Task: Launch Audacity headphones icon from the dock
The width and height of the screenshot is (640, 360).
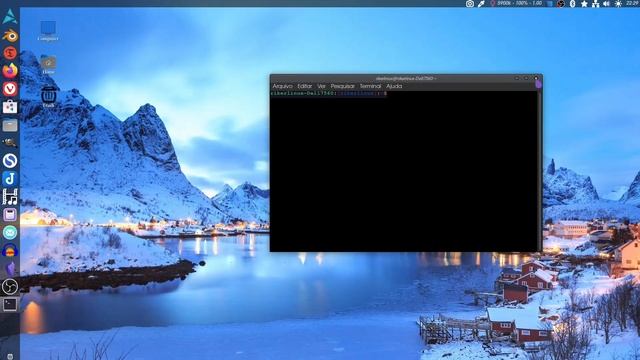Action: coord(10,250)
